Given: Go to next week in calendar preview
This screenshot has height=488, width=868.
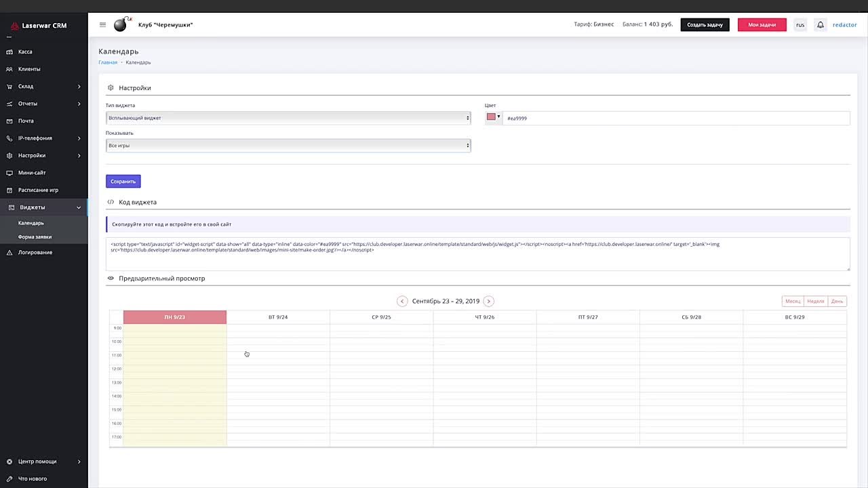Looking at the screenshot, I should pos(488,301).
